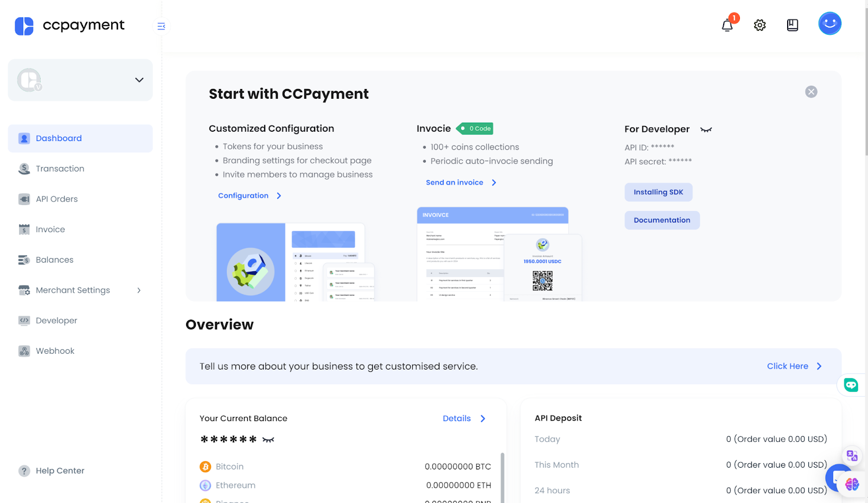Screen dimensions: 868x503
Task: Close the Start with CCPayment panel
Action: (x=812, y=92)
